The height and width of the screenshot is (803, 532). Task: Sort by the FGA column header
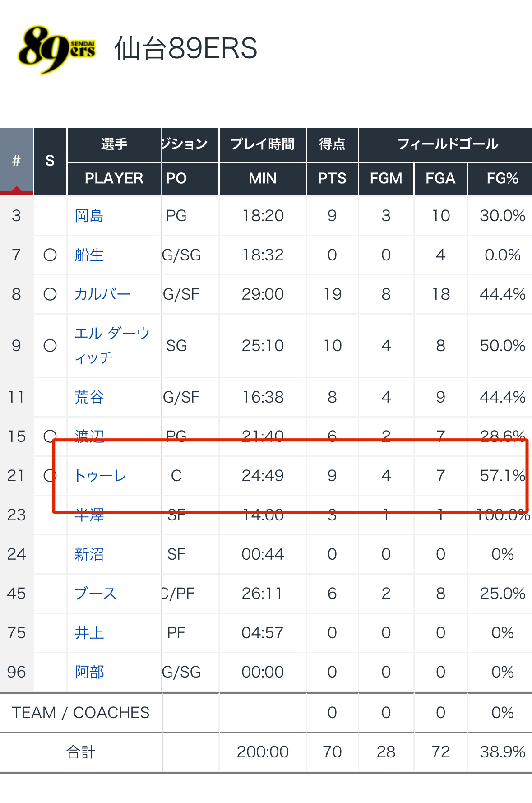pyautogui.click(x=440, y=179)
